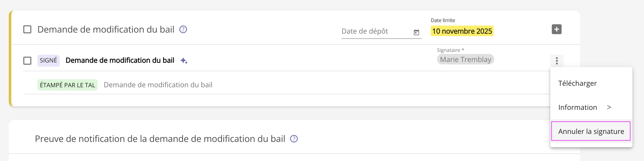Viewport: 644px width, 161px height.
Task: Open the stamped Demande de modification du bail document
Action: (x=158, y=85)
